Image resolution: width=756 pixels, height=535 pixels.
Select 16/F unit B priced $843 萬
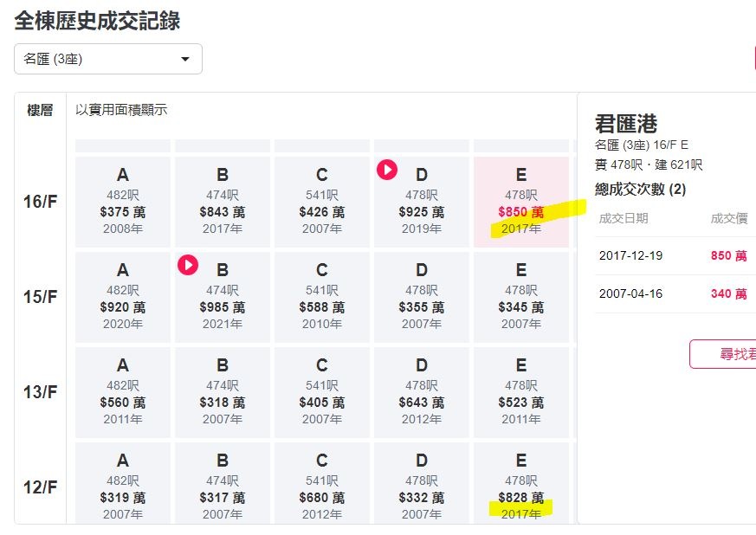click(x=223, y=202)
